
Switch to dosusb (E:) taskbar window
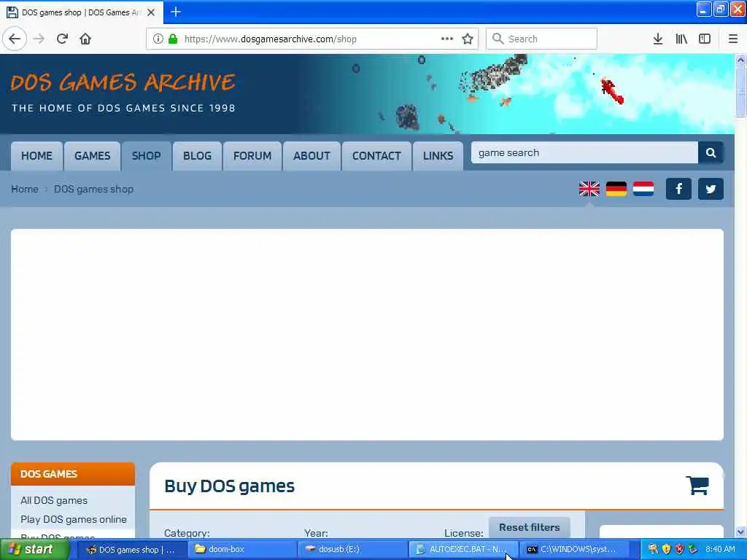coord(352,550)
